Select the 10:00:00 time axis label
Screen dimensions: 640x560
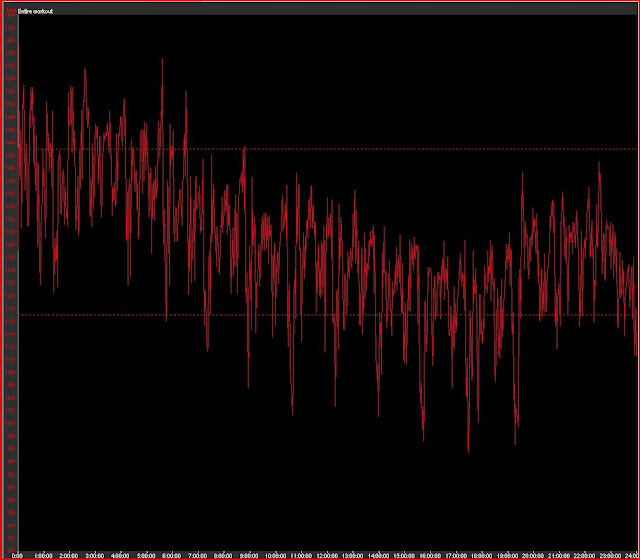click(x=276, y=556)
